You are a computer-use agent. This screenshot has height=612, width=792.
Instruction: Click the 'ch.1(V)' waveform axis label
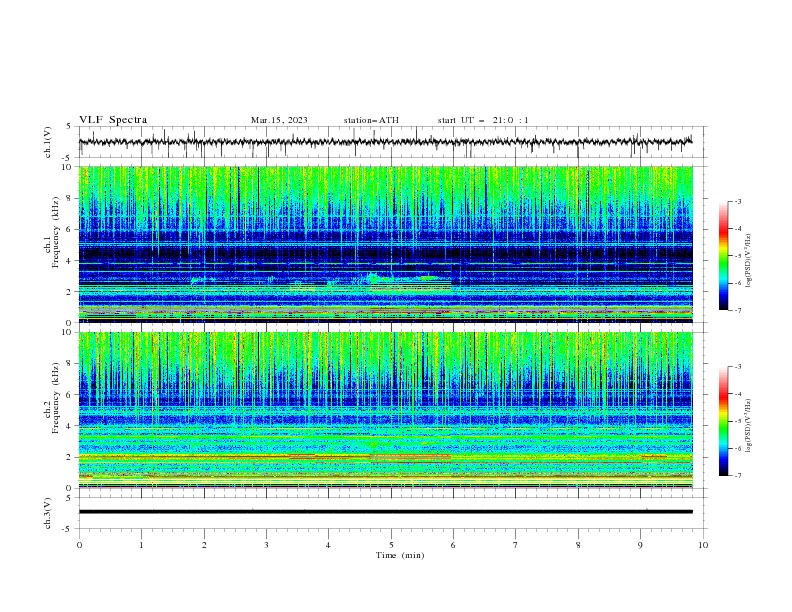[48, 142]
